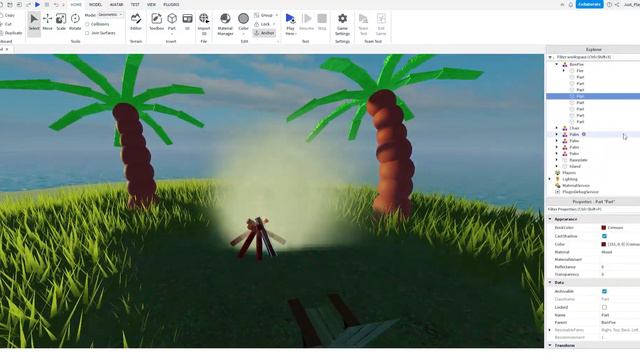Image resolution: width=640 pixels, height=360 pixels.
Task: Select the highlighted Part in Explorer
Action: point(593,96)
